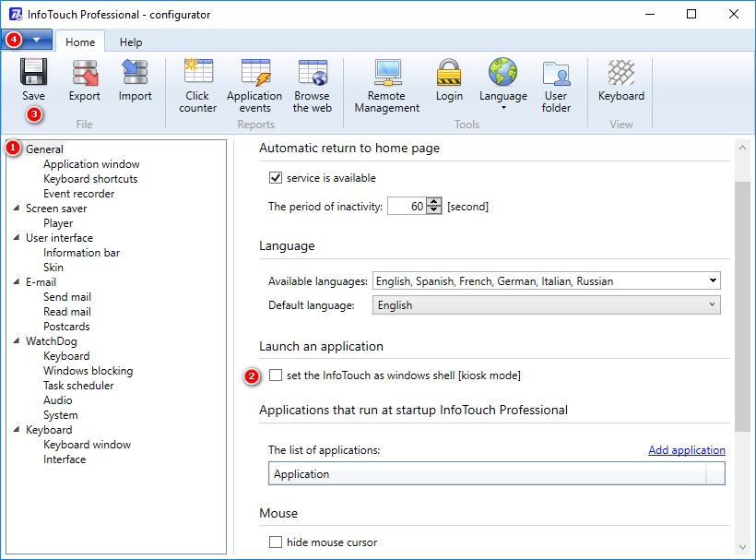This screenshot has height=560, width=756.
Task: Collapse the WatchDog tree node
Action: point(17,341)
